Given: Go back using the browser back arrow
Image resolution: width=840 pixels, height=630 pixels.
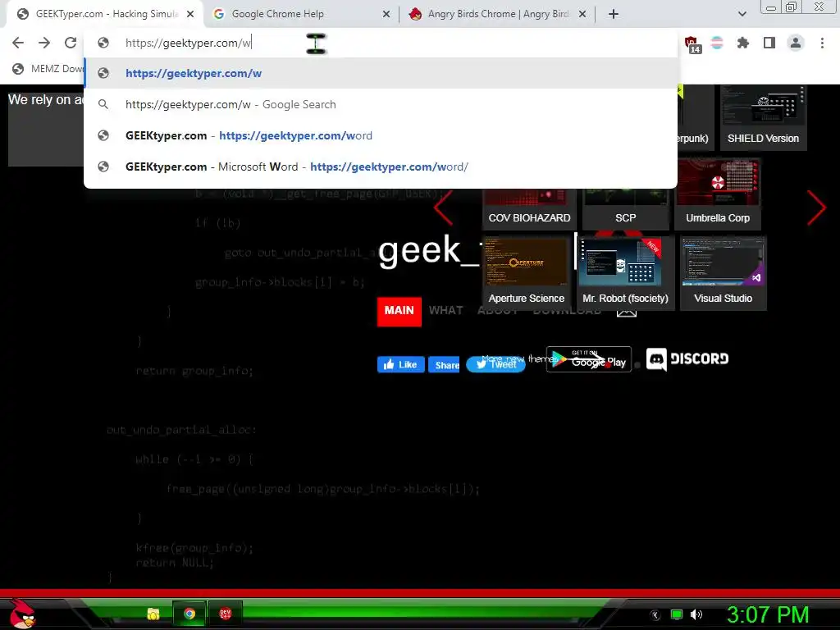Looking at the screenshot, I should [18, 43].
